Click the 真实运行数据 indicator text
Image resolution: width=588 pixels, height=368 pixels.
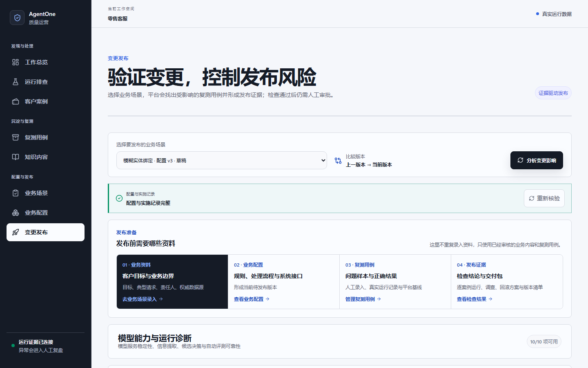557,14
